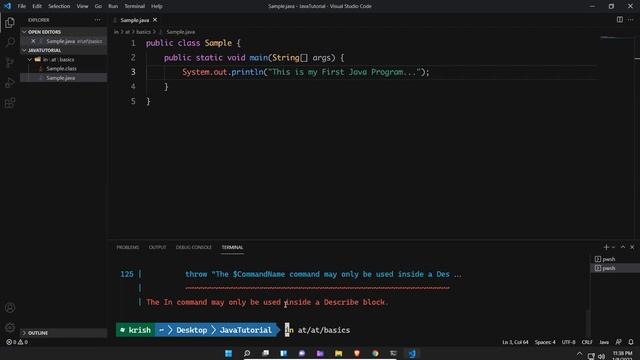Open the File menu
640x360 pixels.
click(22, 6)
